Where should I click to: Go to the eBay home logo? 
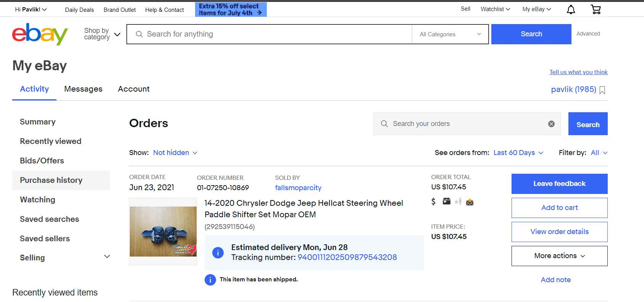pos(40,34)
